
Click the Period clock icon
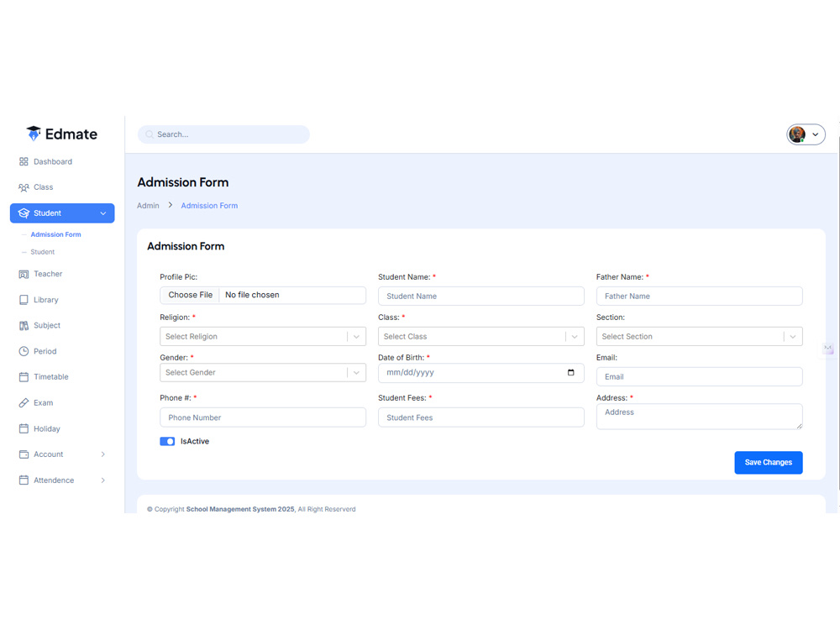[24, 351]
